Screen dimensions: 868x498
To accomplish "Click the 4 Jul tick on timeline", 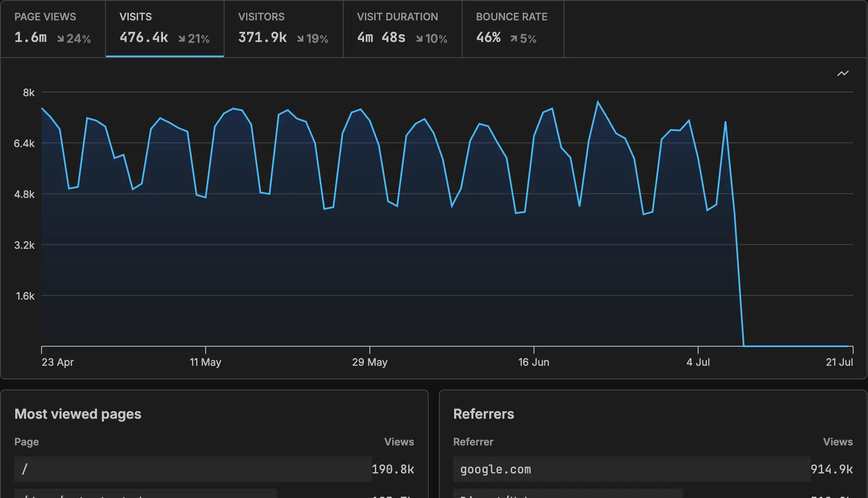I will click(x=698, y=362).
